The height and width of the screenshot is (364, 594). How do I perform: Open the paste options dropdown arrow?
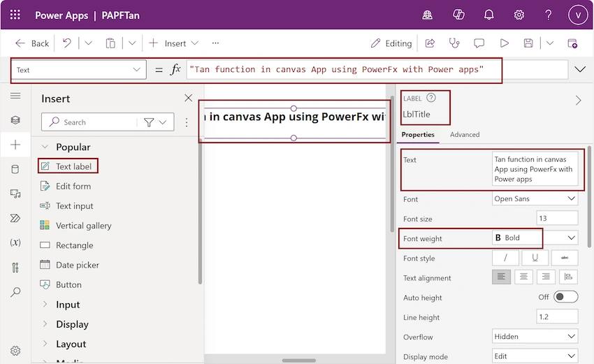132,43
